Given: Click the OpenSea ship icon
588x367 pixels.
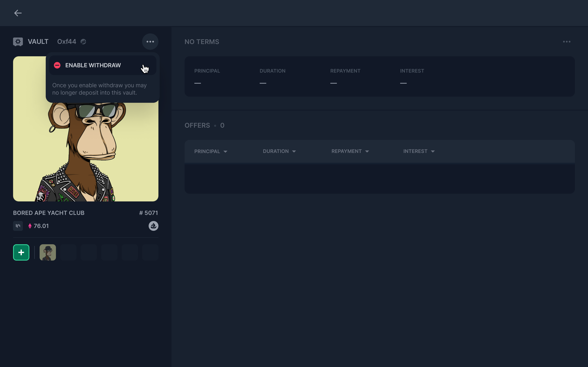Looking at the screenshot, I should [153, 226].
